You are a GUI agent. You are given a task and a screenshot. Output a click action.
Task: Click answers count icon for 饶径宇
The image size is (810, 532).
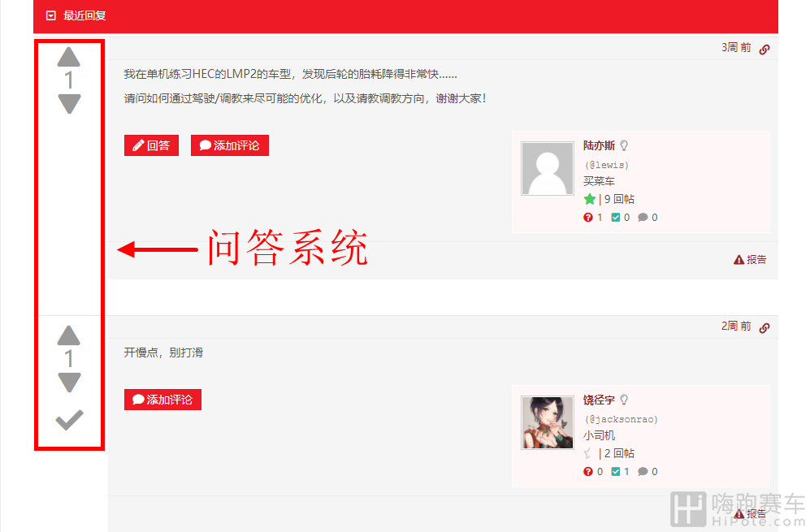click(x=615, y=472)
